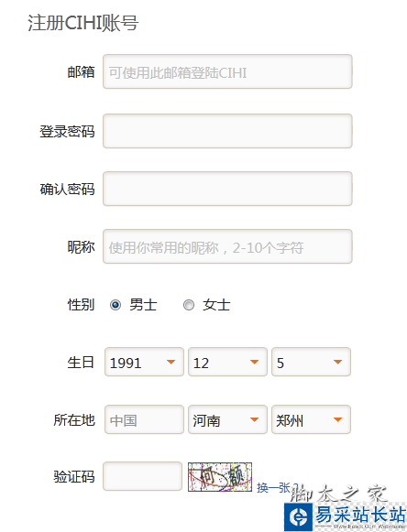Open the birth year 1991 dropdown
This screenshot has width=407, height=532.
(x=144, y=362)
